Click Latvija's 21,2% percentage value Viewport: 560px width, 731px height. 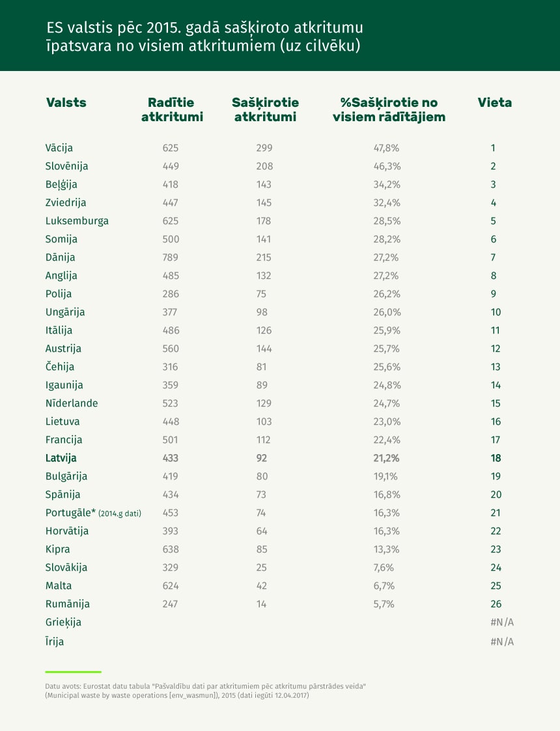[x=386, y=458]
